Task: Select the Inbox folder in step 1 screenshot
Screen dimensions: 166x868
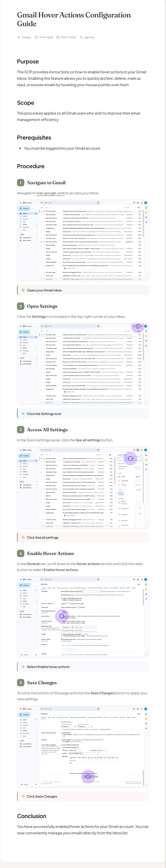Action: coord(28,214)
